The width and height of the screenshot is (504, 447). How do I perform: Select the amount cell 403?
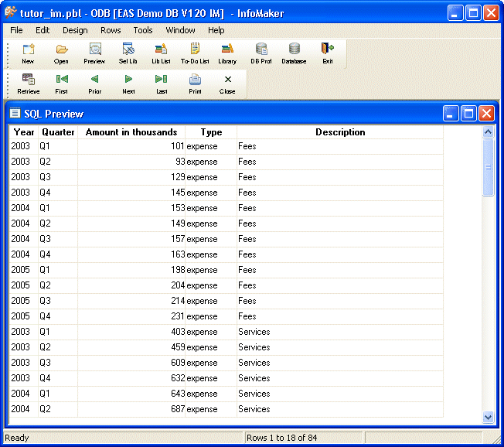131,332
